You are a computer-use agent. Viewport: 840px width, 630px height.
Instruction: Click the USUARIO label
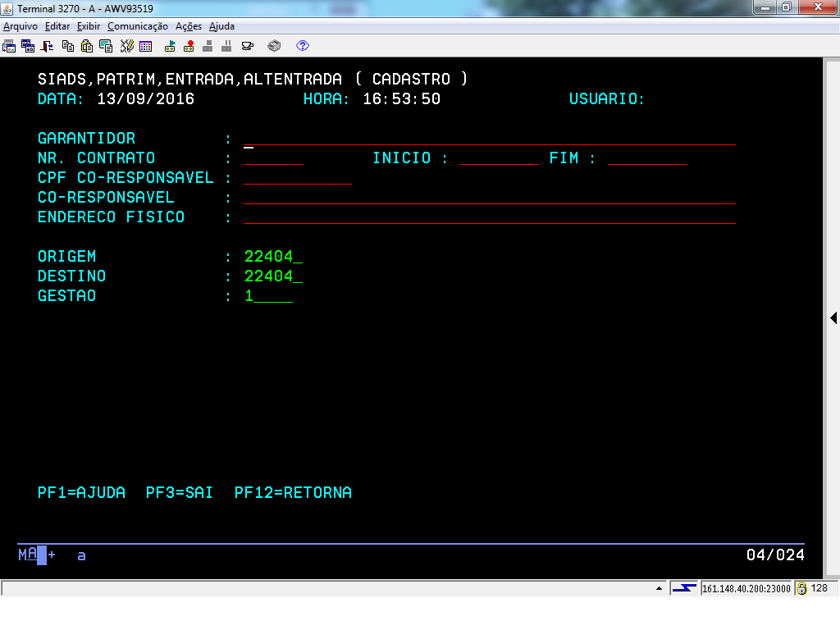pyautogui.click(x=606, y=99)
